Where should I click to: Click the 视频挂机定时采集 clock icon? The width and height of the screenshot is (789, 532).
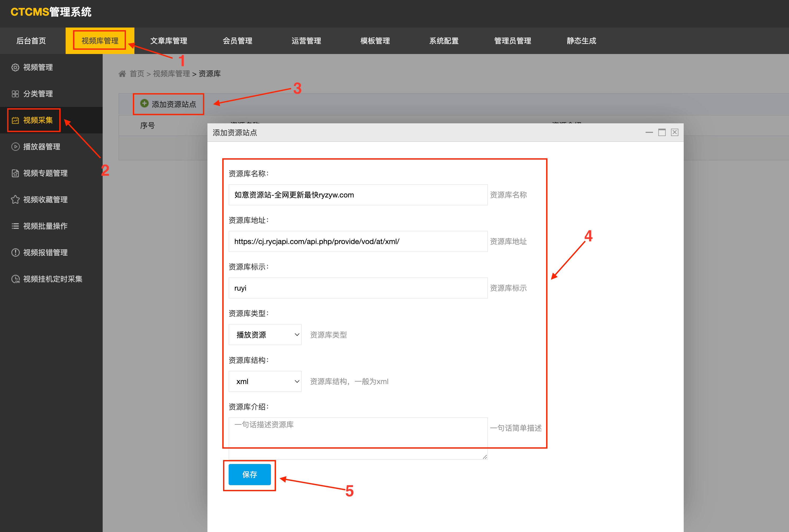[x=15, y=279]
